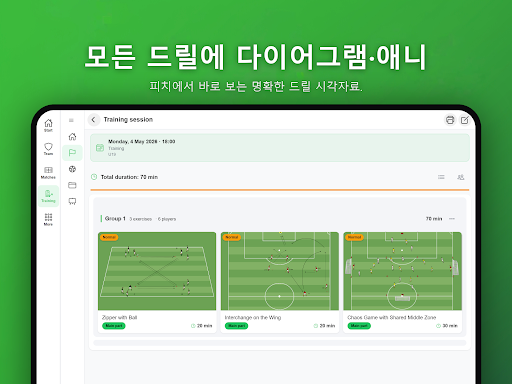Click the 3 exercises label
Viewport: 512px width, 384px height.
140,219
